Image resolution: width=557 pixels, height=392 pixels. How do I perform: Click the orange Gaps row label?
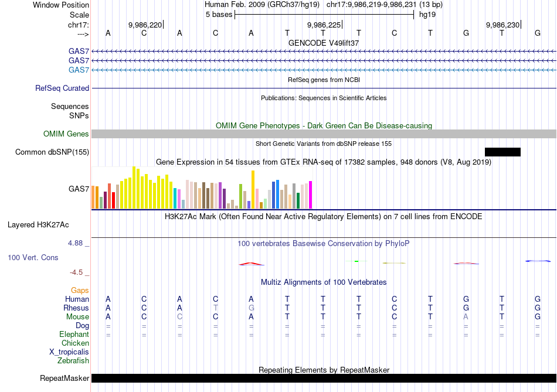point(80,291)
